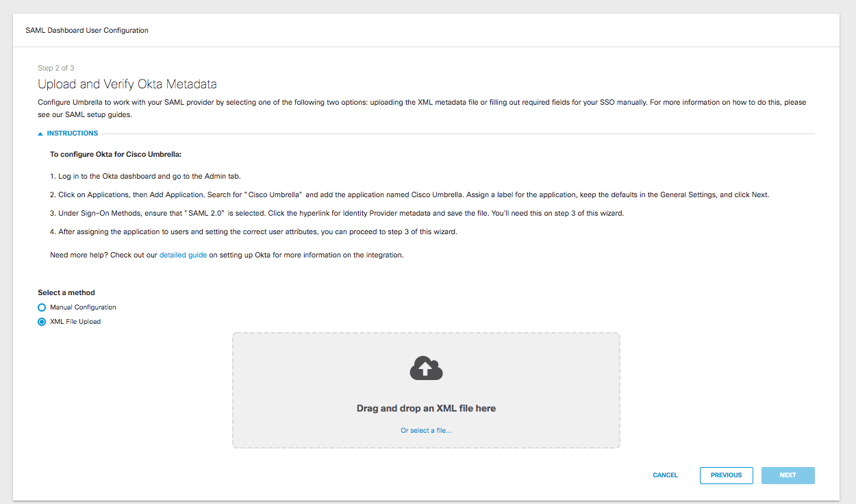Viewport: 856px width, 504px height.
Task: Click 'Step 2 of 3' text
Action: [x=56, y=68]
